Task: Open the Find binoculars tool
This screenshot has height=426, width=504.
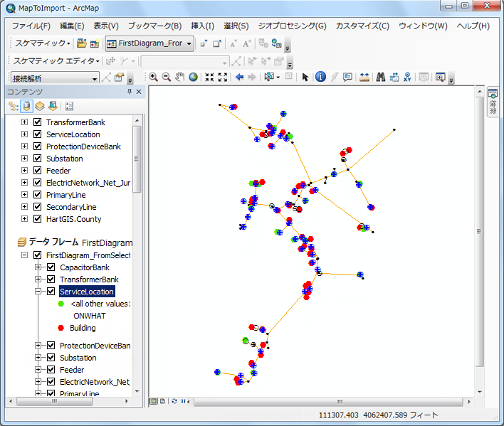Action: (x=381, y=77)
